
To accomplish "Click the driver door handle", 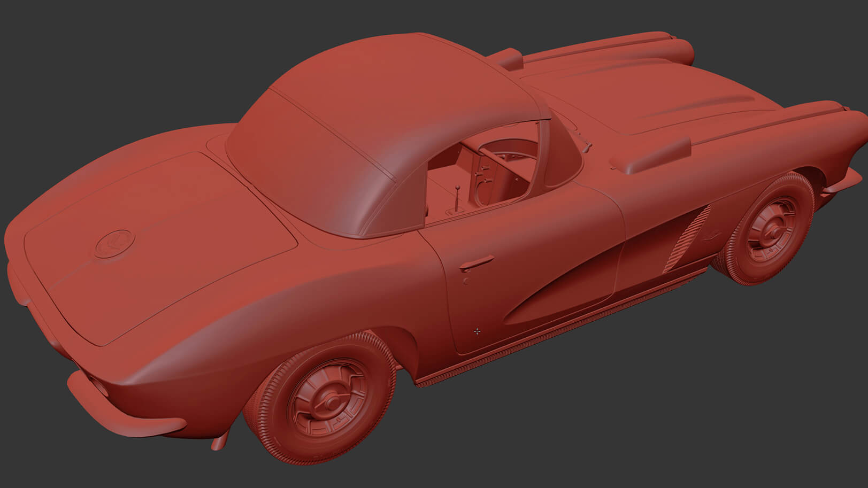I will click(x=477, y=262).
